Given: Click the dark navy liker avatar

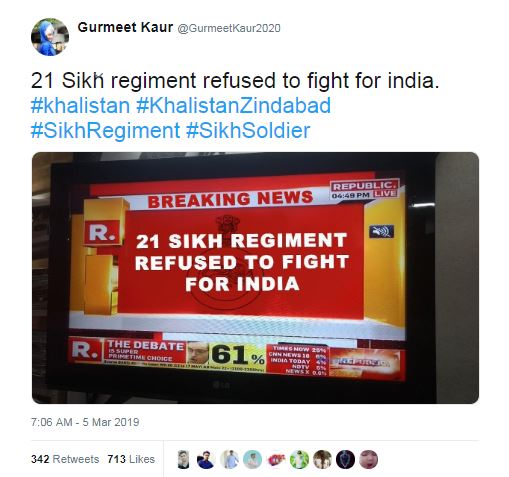Looking at the screenshot, I should point(345,459).
